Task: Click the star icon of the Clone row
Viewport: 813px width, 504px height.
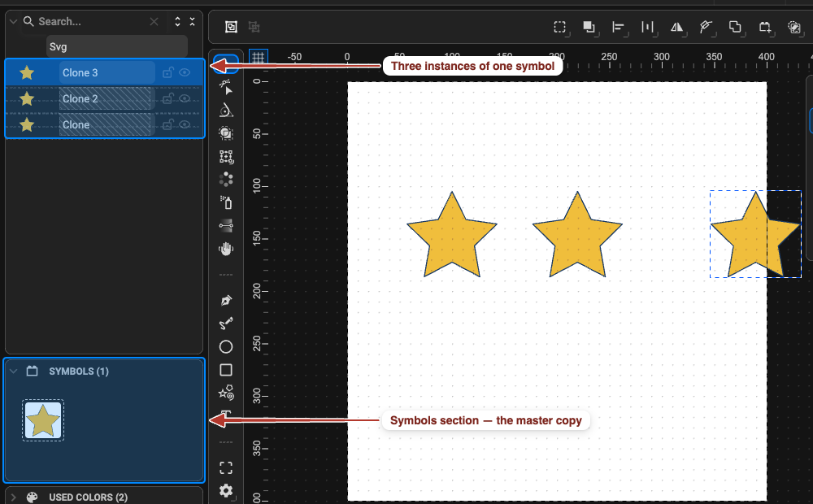Action: click(x=27, y=124)
